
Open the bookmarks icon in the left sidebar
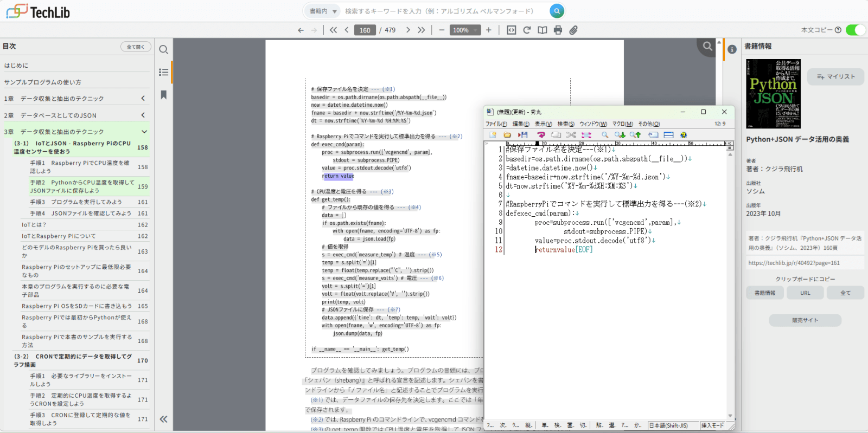pos(163,95)
